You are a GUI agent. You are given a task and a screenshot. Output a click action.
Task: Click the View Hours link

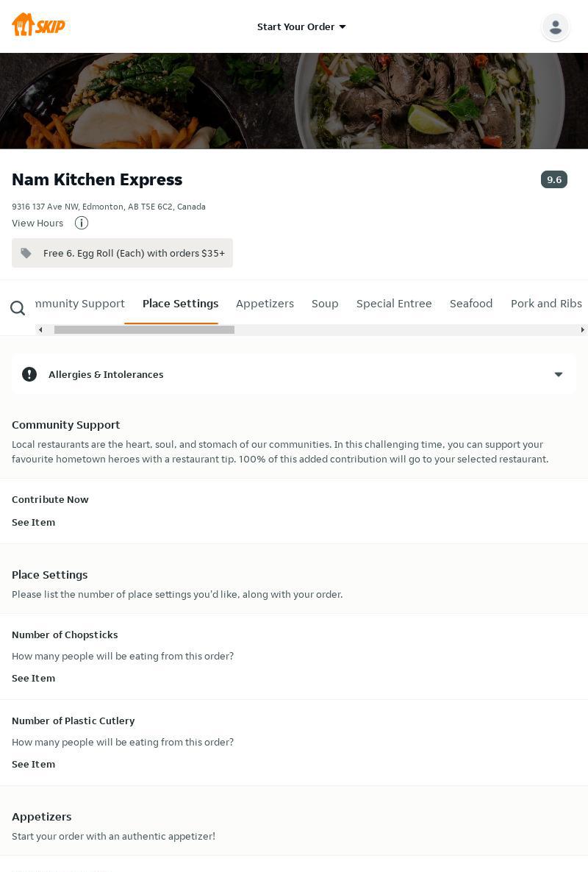[x=37, y=223]
